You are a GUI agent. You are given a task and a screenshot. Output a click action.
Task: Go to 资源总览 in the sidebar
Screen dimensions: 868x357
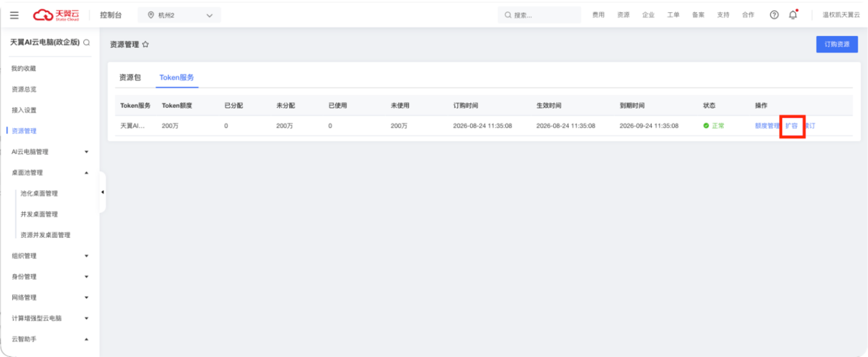pos(24,89)
